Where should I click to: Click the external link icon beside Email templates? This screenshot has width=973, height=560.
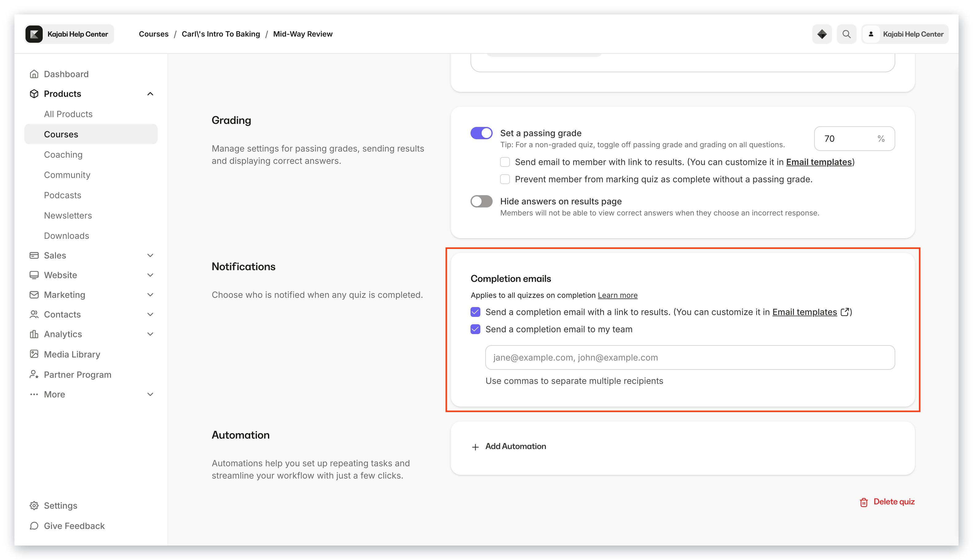tap(845, 312)
